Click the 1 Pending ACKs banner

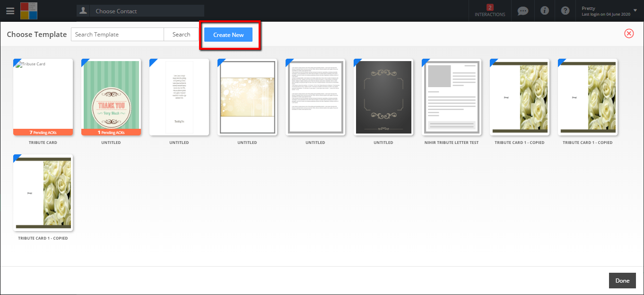[111, 132]
